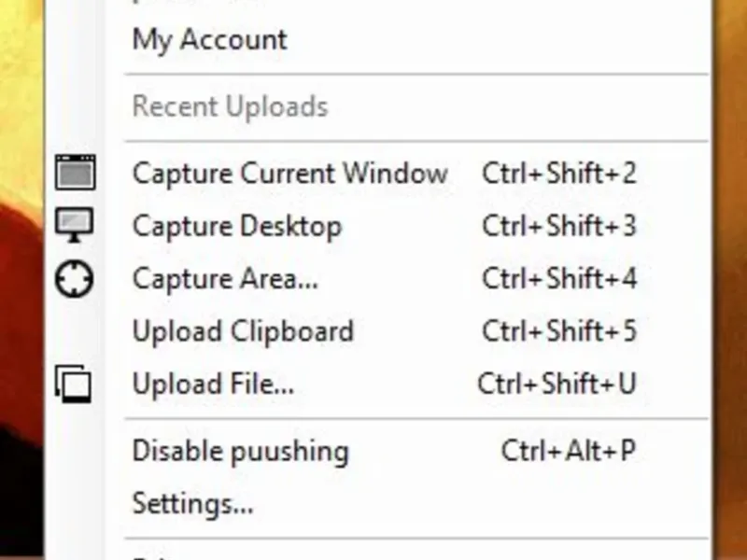Select the greyed Recent Uploads entry
Viewport: 747px width, 560px height.
(x=230, y=106)
